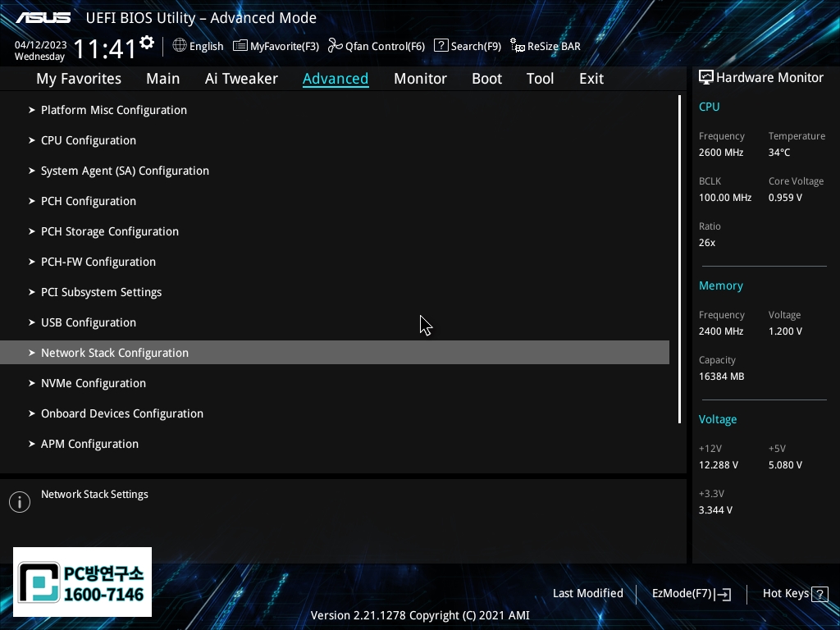Open the Tool tab
840x630 pixels.
point(540,79)
